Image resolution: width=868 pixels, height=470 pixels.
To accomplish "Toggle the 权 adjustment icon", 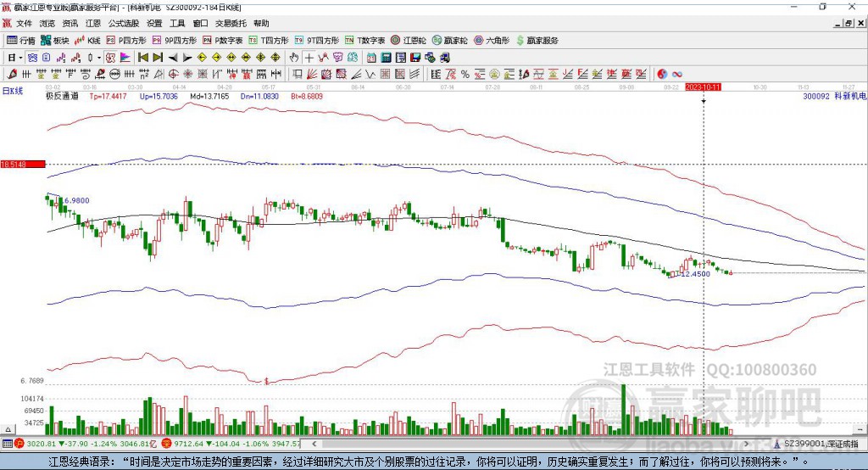I will (x=110, y=58).
